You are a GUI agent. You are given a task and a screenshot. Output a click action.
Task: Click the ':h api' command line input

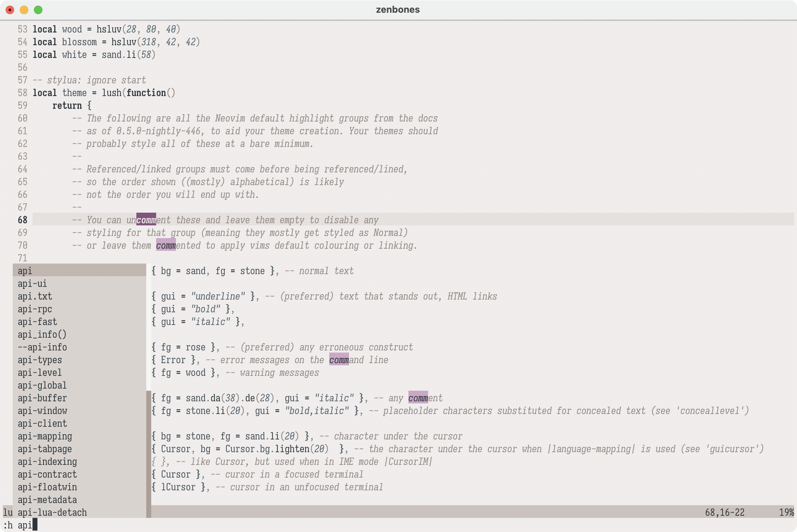coord(18,525)
